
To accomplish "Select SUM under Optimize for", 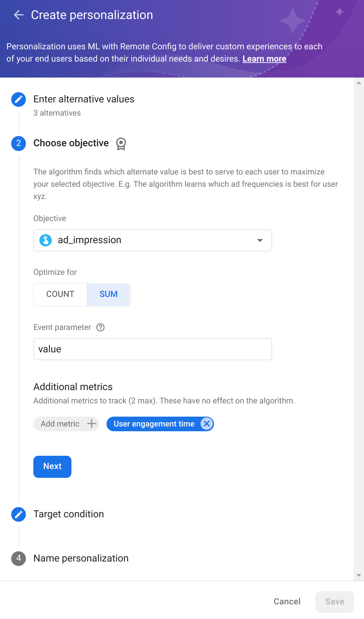I will click(x=108, y=294).
